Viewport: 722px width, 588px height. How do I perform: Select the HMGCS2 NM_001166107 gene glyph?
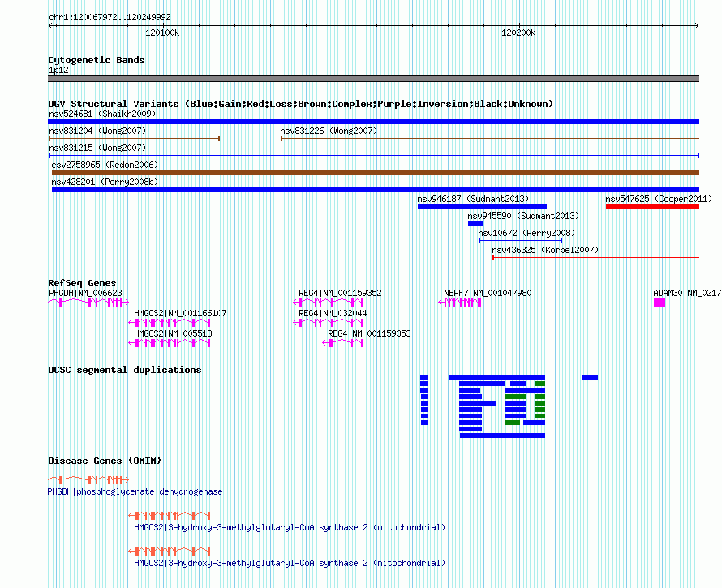pyautogui.click(x=170, y=322)
